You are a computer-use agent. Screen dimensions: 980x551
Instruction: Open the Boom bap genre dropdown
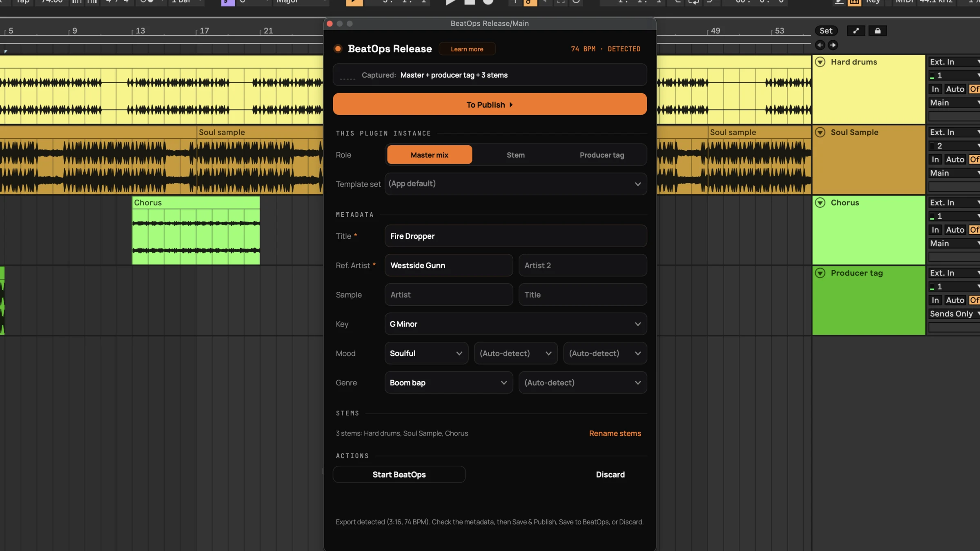[x=449, y=383]
